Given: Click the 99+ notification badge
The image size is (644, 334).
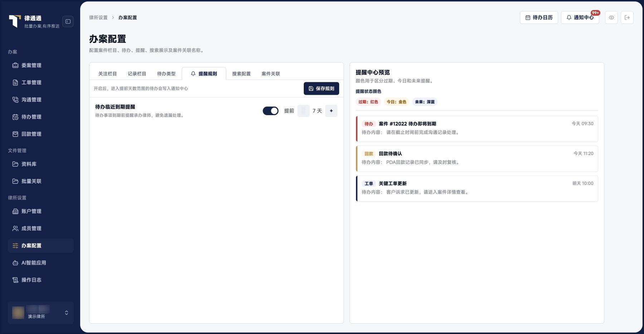Looking at the screenshot, I should pyautogui.click(x=595, y=13).
